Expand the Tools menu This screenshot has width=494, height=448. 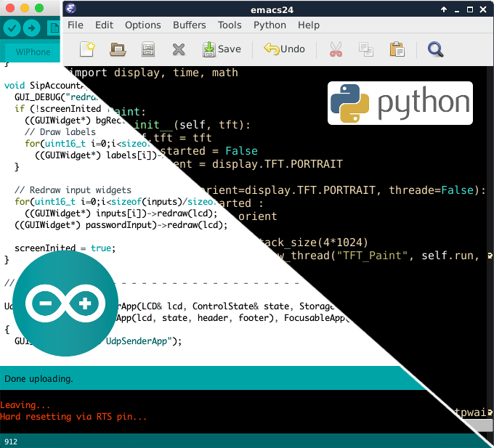pyautogui.click(x=230, y=25)
